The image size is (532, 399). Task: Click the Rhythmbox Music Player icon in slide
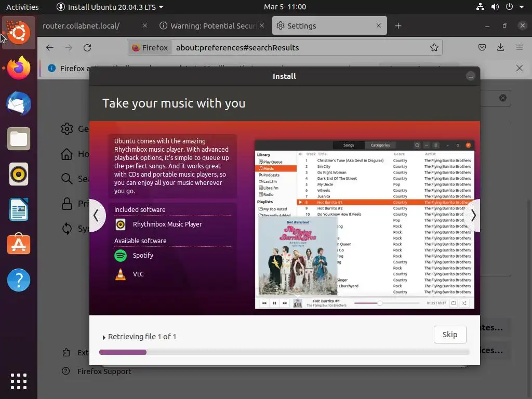pyautogui.click(x=121, y=224)
